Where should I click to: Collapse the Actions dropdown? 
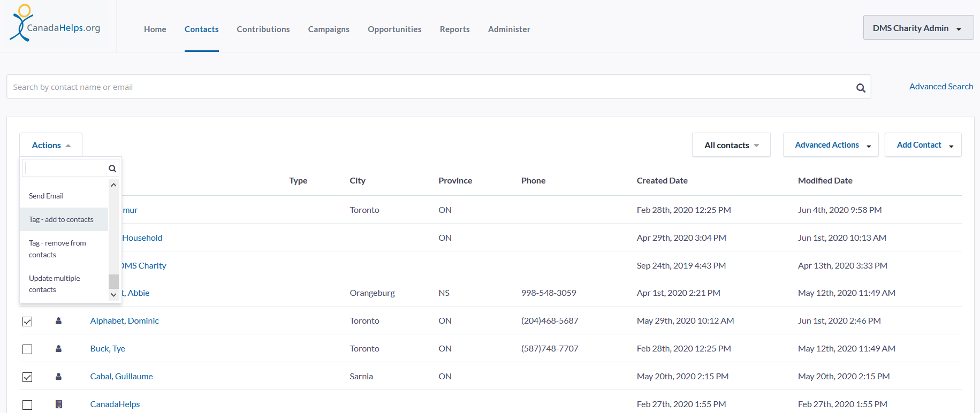(x=51, y=145)
